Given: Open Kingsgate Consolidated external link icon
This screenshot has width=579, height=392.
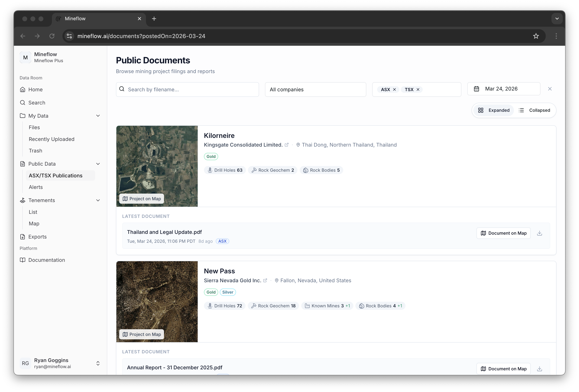Looking at the screenshot, I should point(286,145).
